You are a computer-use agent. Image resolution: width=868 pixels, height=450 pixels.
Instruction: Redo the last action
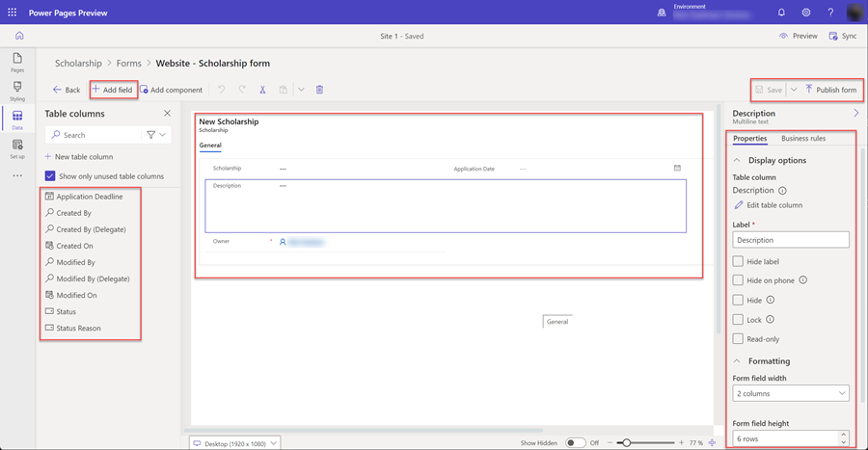(x=242, y=90)
